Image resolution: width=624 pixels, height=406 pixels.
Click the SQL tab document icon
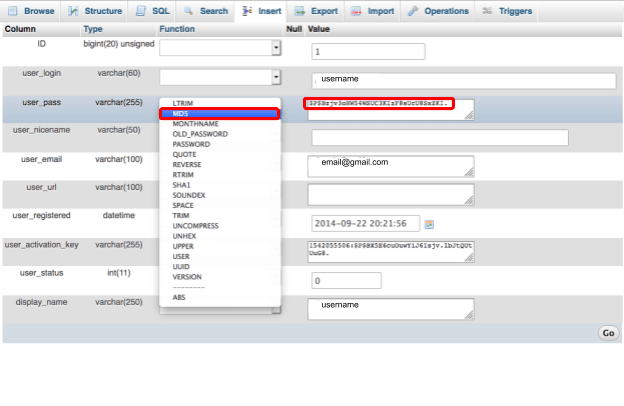click(140, 11)
